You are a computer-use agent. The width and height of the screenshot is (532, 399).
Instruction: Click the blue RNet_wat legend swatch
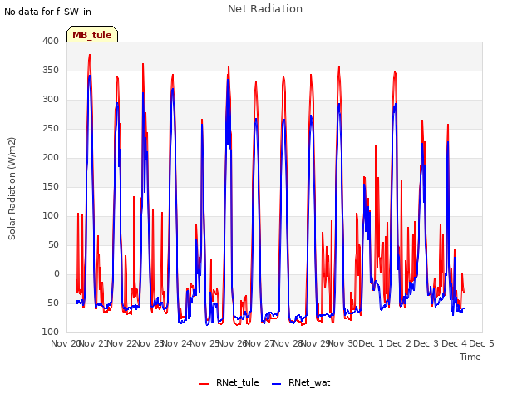pos(277,384)
